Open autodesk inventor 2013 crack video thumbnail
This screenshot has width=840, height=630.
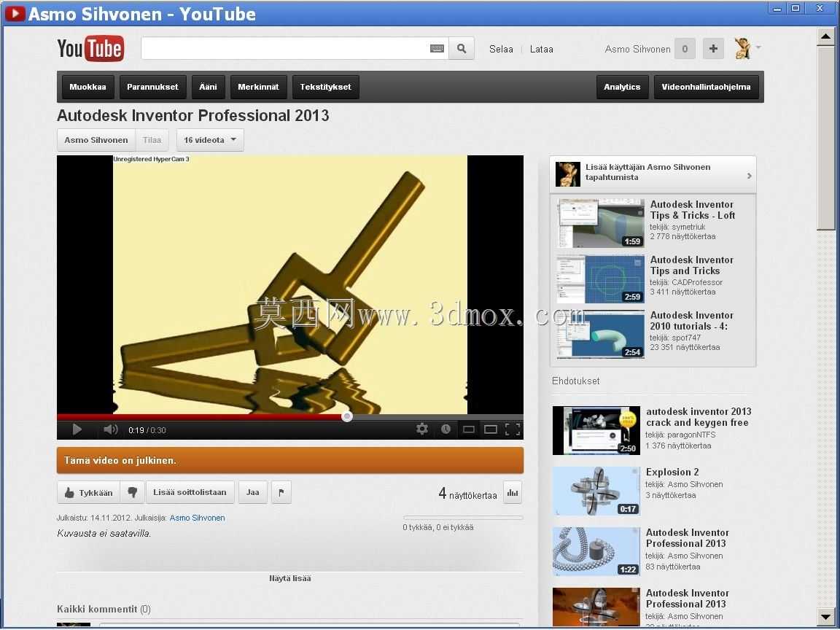coord(596,430)
